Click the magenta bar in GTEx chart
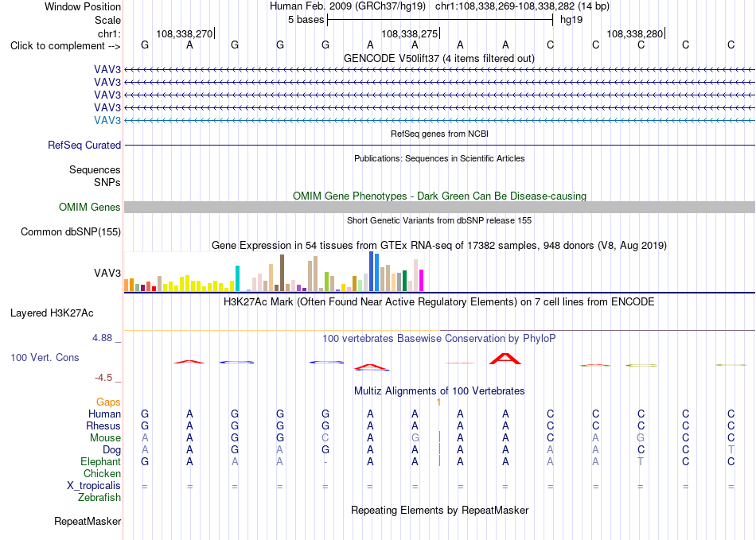This screenshot has height=540, width=756. pos(422,281)
